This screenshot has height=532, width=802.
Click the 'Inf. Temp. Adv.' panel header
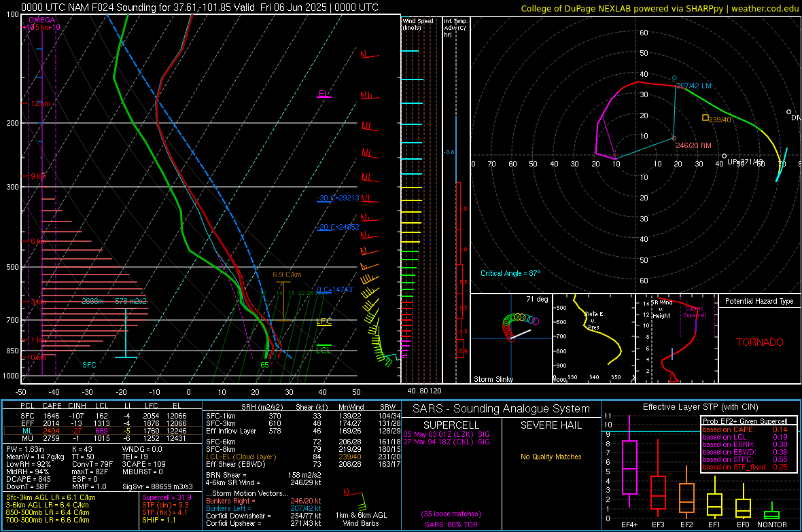click(x=455, y=28)
